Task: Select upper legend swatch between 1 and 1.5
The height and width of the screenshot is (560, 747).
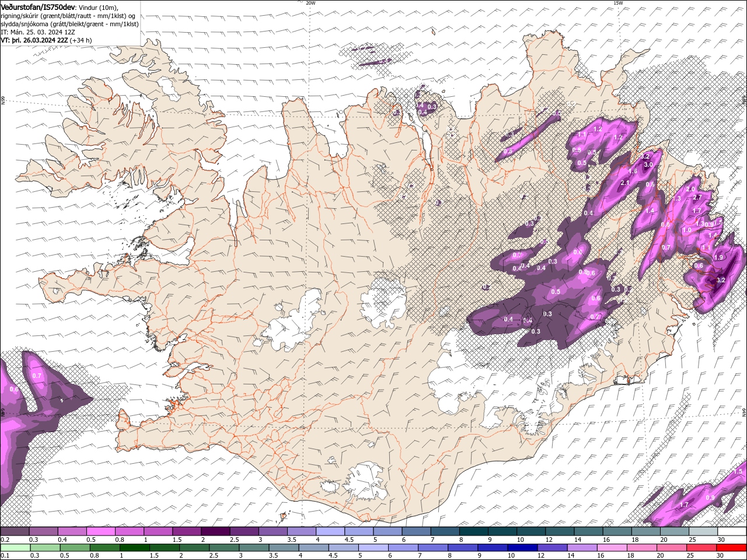Action: click(158, 531)
